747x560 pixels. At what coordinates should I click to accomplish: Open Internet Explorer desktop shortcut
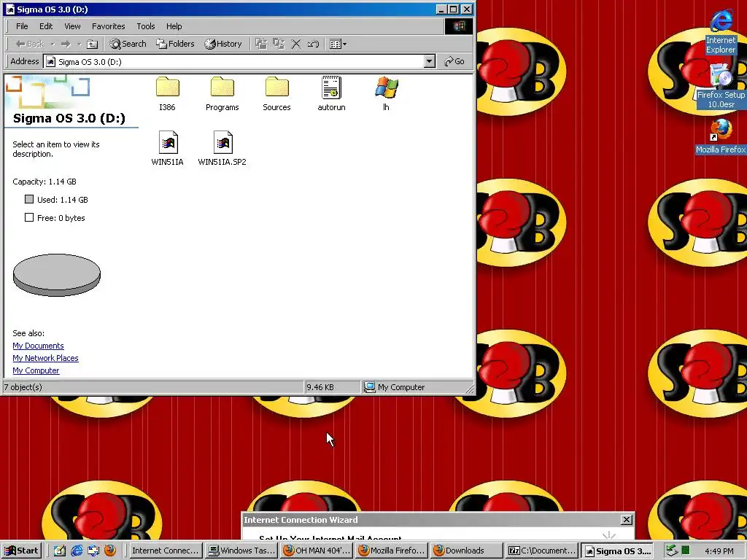click(720, 32)
